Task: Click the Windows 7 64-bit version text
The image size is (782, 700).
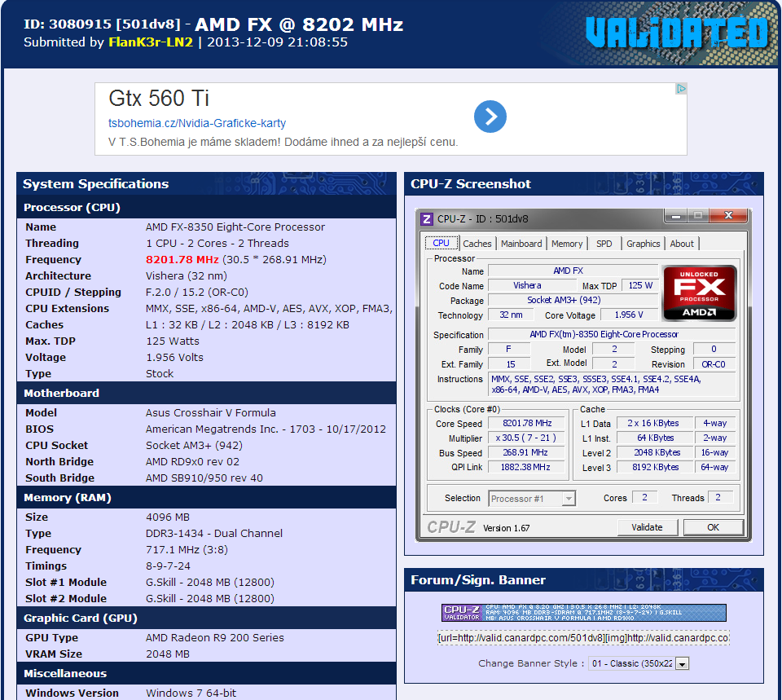Action: point(191,693)
